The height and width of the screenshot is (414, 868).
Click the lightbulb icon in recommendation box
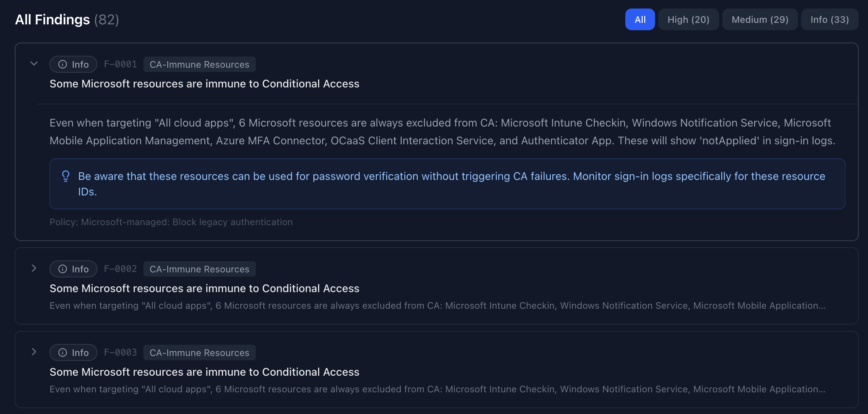(66, 176)
